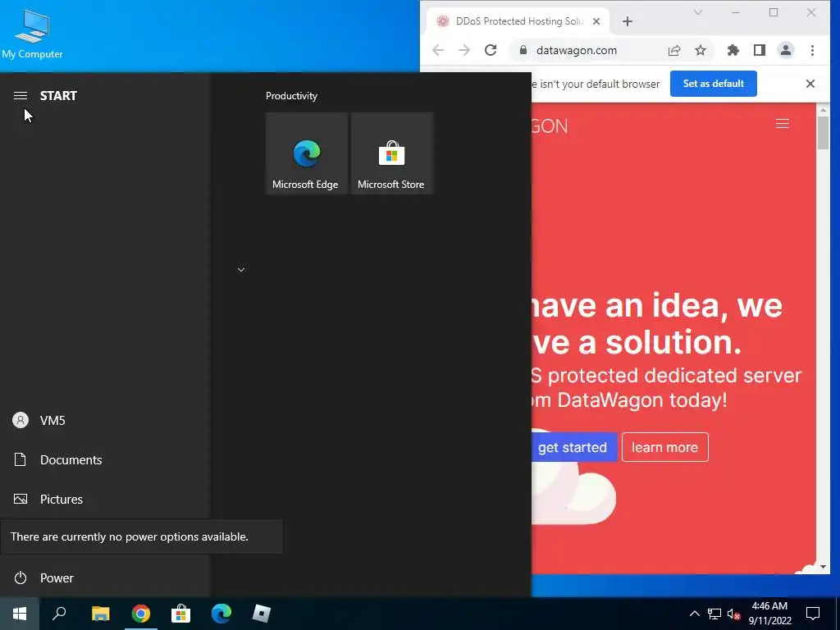Expand the tile group chevron in Start
The image size is (840, 630).
241,269
